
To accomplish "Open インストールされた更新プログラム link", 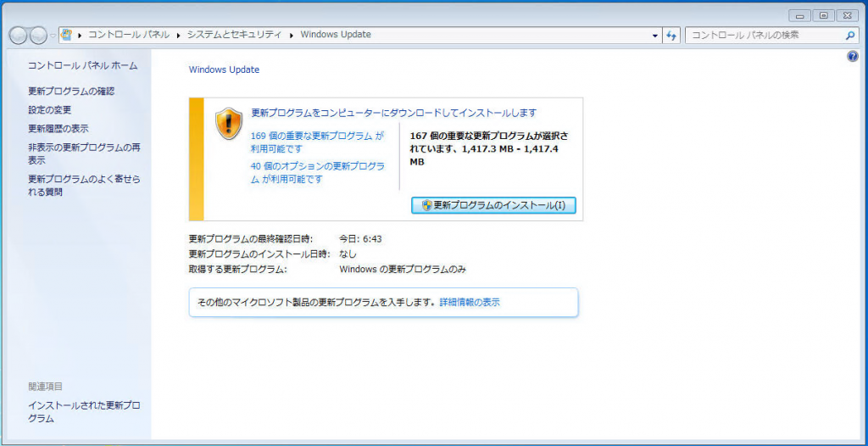I will click(84, 411).
